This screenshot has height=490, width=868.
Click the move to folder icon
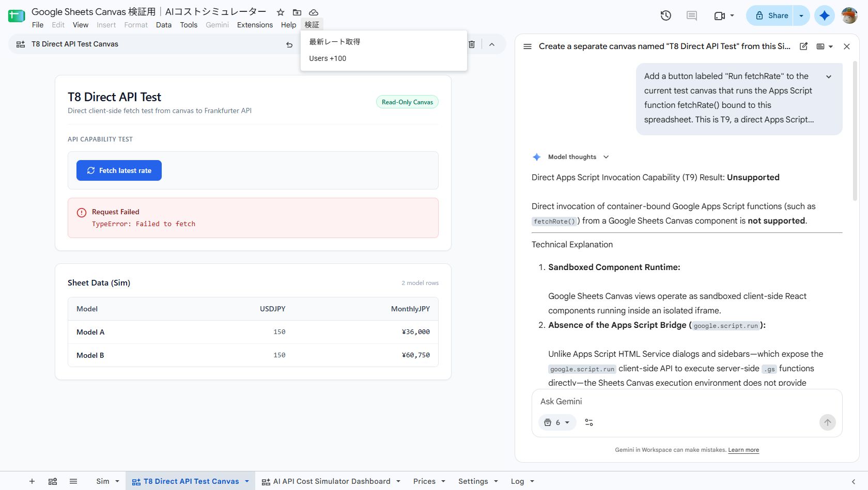click(297, 12)
